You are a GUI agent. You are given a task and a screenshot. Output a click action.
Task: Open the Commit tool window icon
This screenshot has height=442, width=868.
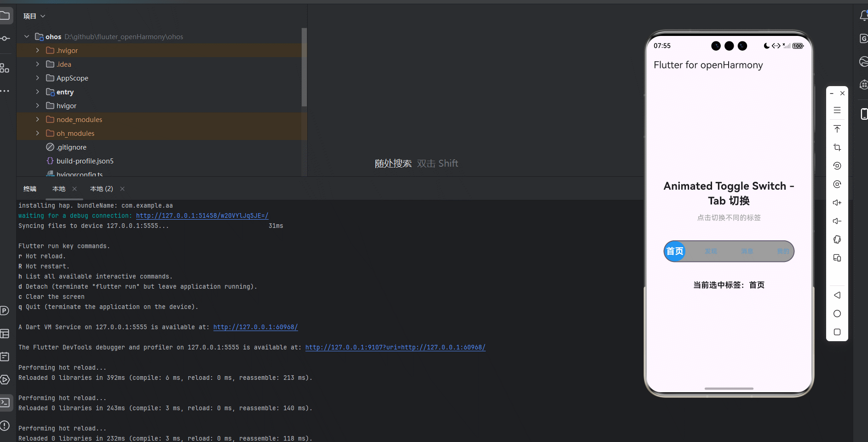coord(5,39)
